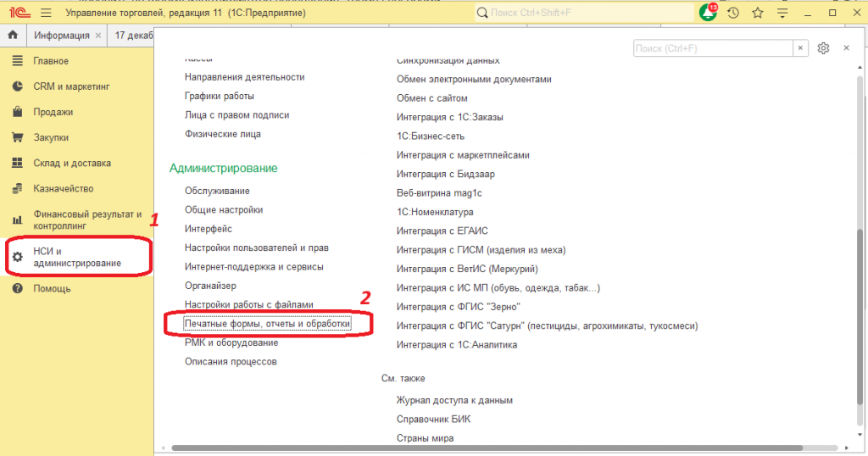Open Интеграция с 1С:Аналитика
Screen dimensions: 868x456
coord(457,345)
